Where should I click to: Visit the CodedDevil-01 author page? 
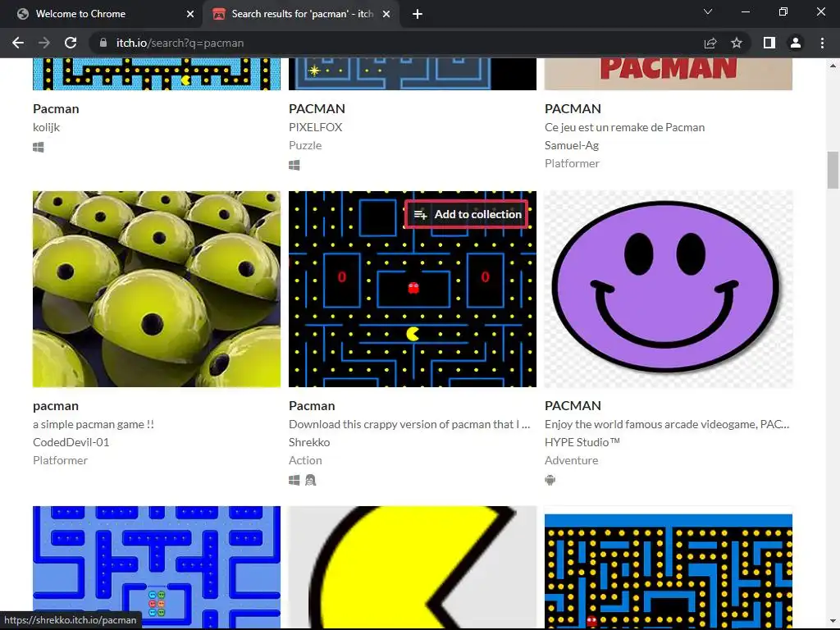[71, 442]
